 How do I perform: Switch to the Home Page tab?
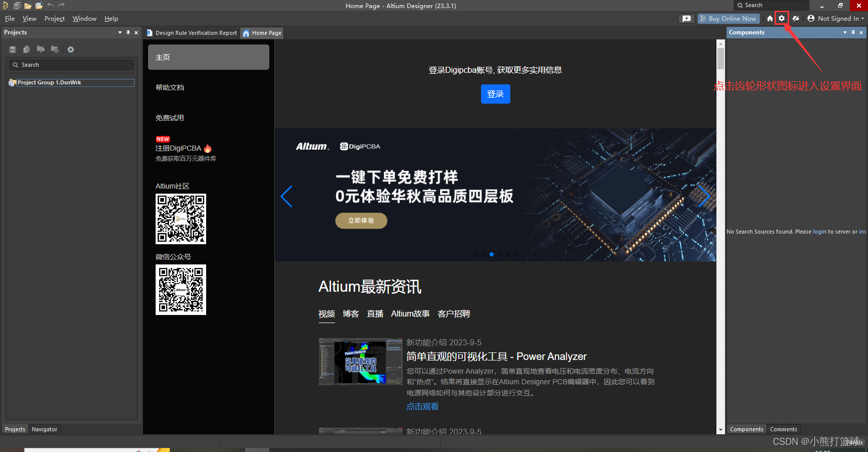pos(262,33)
